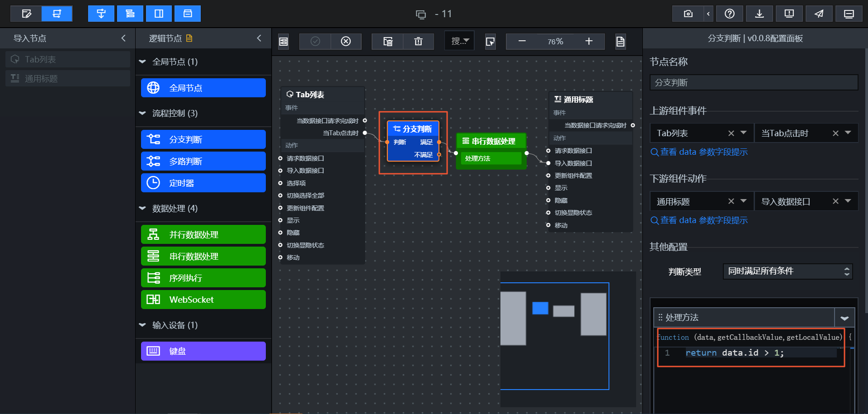Screen dimensions: 868x414
Task: Click the trash delete icon
Action: [418, 42]
